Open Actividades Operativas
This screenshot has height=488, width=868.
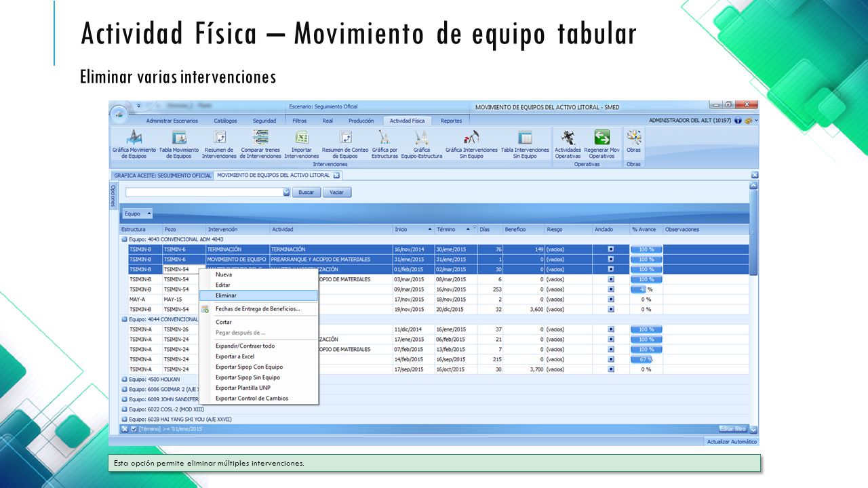pos(568,144)
